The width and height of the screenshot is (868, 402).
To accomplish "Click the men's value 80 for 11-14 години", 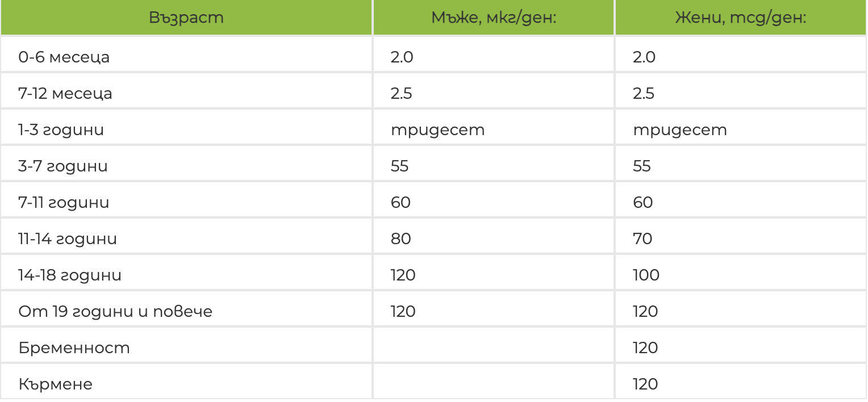I will tap(401, 239).
